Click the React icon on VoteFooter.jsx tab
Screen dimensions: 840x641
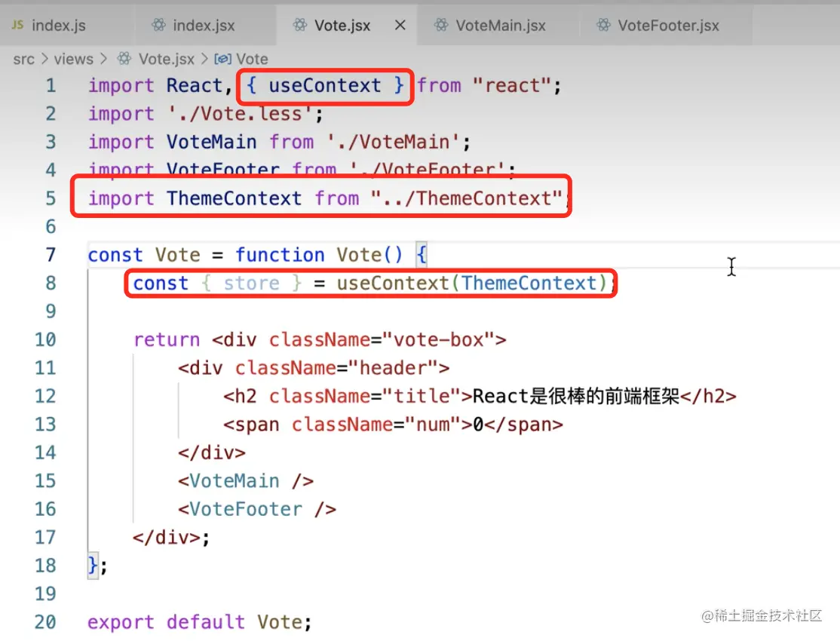(x=604, y=25)
